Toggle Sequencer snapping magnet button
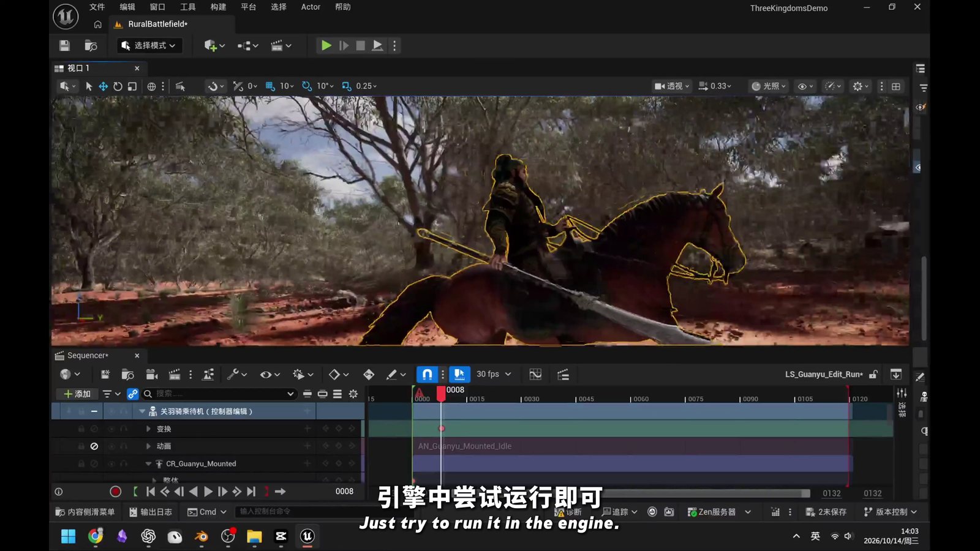Viewport: 980px width, 551px height. coord(428,374)
